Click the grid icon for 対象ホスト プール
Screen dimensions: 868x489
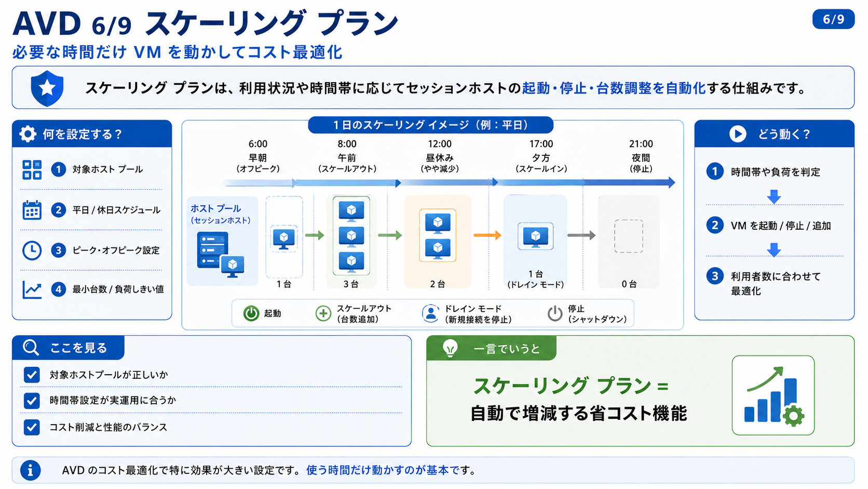coord(32,169)
